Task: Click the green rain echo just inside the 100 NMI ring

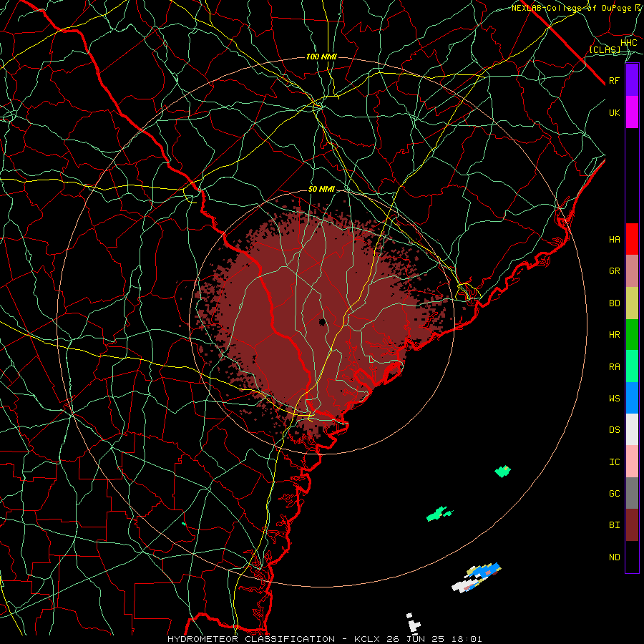Action: (503, 471)
